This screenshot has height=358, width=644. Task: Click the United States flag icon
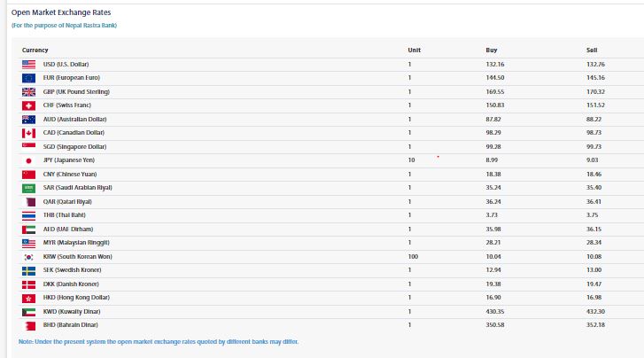coord(27,65)
